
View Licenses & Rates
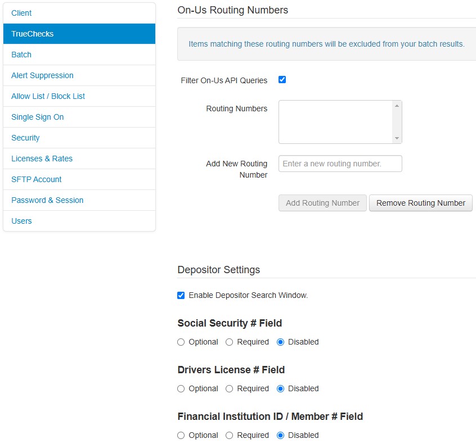pos(79,159)
